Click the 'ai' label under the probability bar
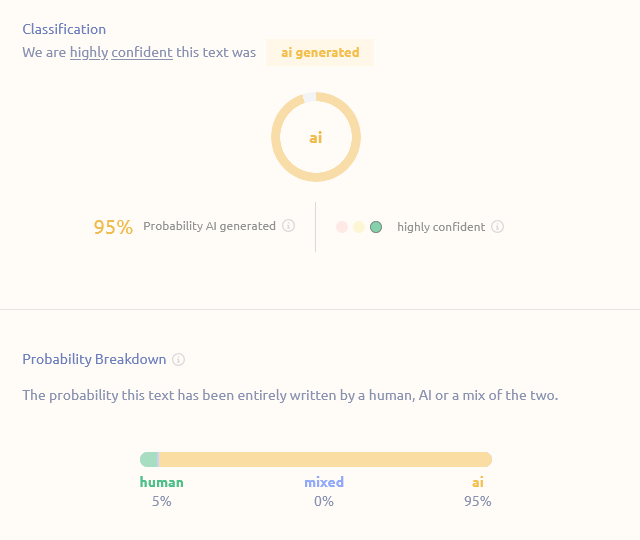640x540 pixels. (478, 482)
